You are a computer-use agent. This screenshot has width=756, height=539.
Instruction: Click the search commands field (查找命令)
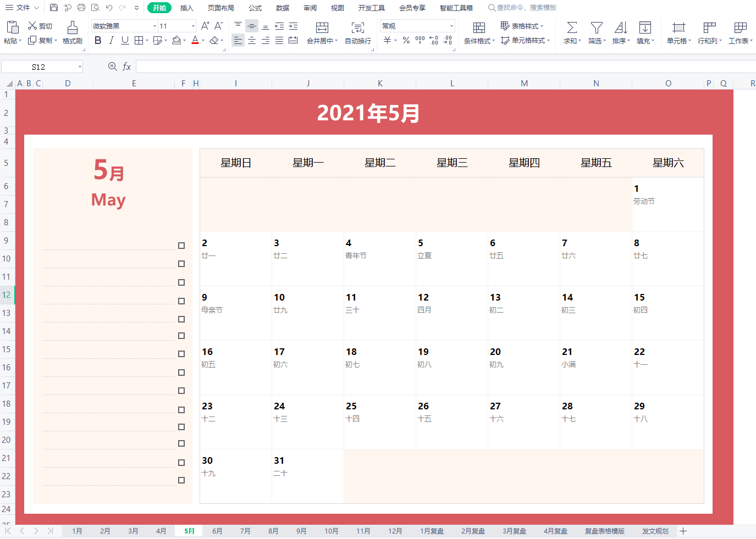pos(522,8)
